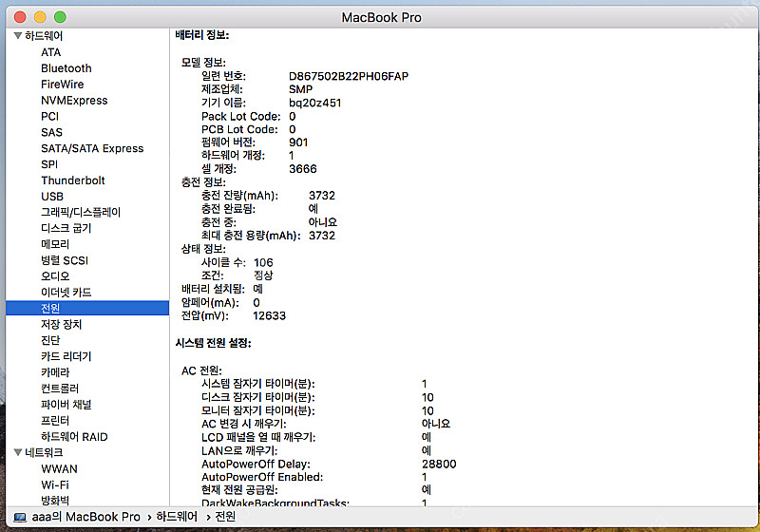Screen dimensions: 760x532
Task: Click cycle count value 106
Action: click(263, 262)
